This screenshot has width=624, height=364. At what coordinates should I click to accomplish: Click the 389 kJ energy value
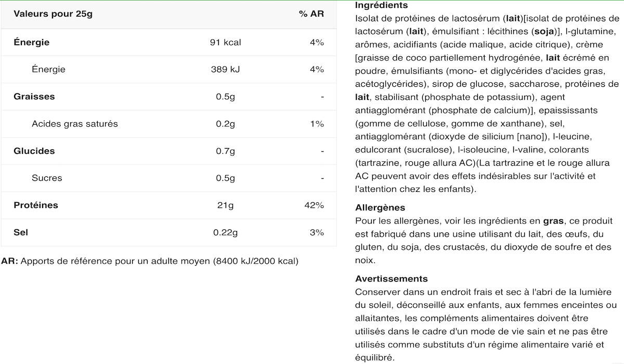[226, 69]
